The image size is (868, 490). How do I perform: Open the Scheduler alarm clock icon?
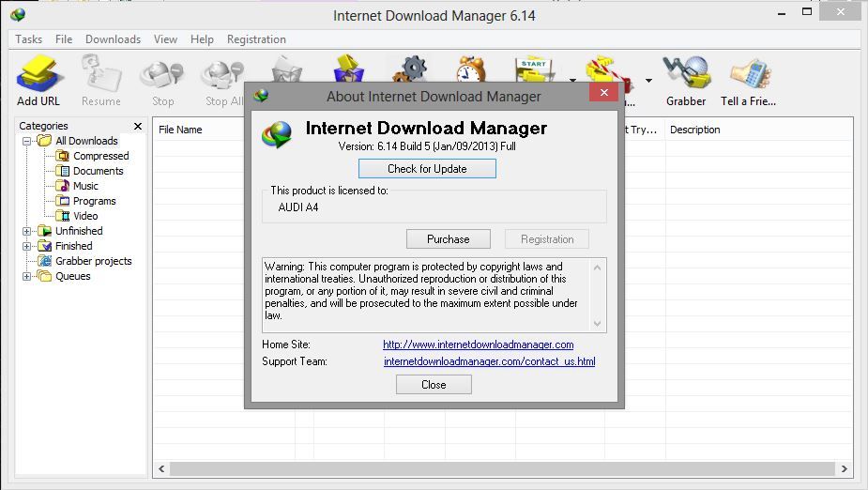470,69
